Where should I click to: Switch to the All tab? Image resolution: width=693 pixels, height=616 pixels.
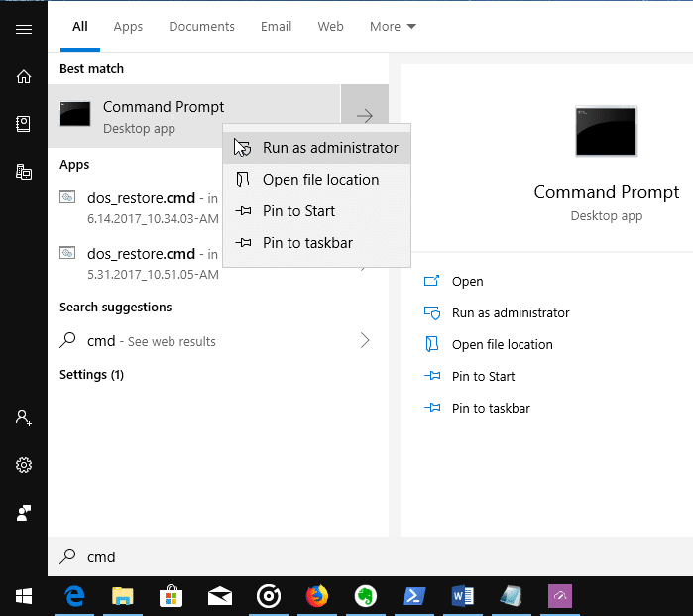[80, 27]
